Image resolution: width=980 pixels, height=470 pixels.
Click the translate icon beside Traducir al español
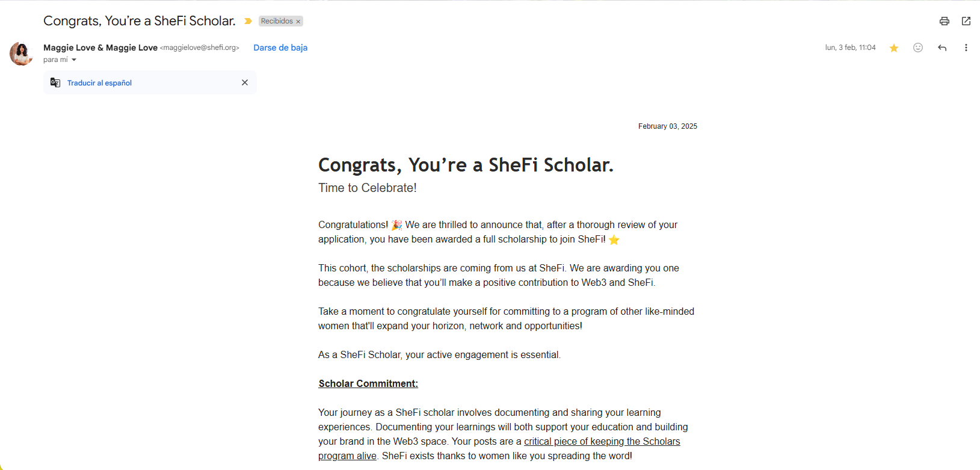(x=55, y=82)
